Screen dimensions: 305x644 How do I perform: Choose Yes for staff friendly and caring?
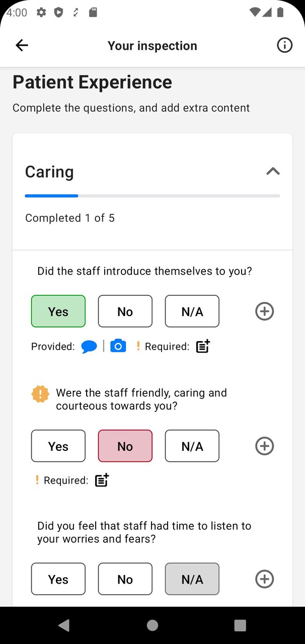click(58, 446)
